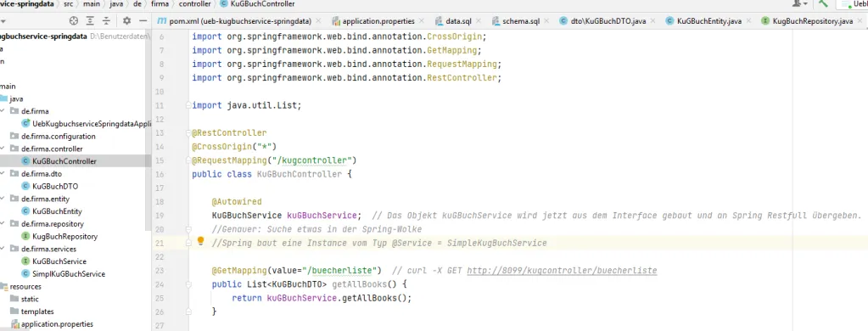Click the @Autowired annotation on line 18
Viewport: 868px width, 331px height.
(237, 202)
